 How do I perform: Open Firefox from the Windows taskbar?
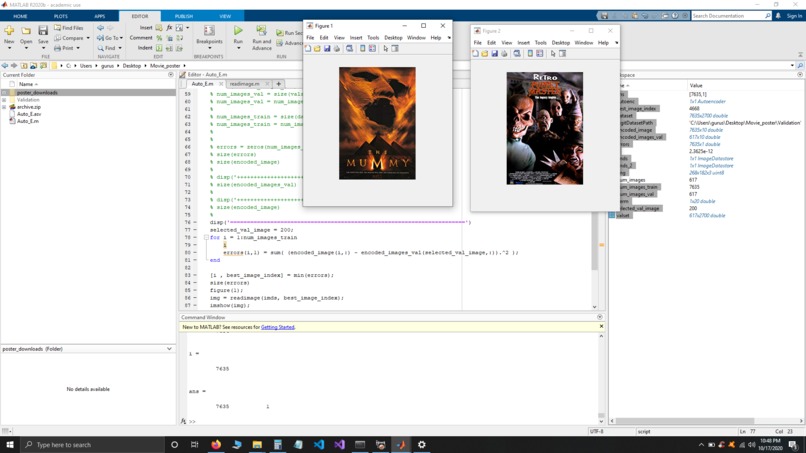(x=216, y=444)
